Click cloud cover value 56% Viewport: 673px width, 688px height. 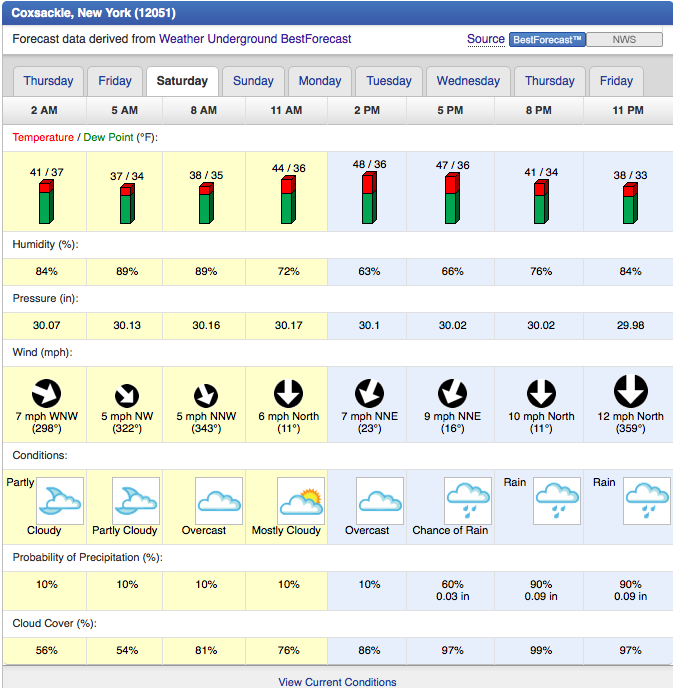click(x=46, y=650)
